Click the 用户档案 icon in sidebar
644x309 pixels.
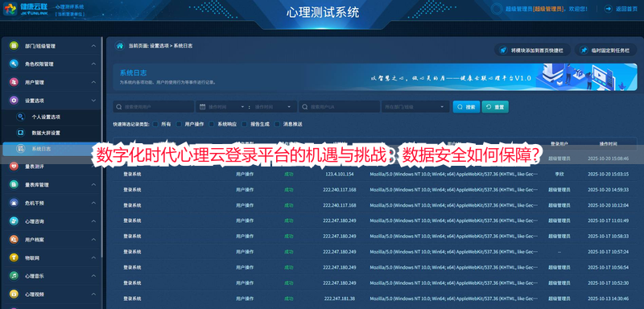(14, 239)
